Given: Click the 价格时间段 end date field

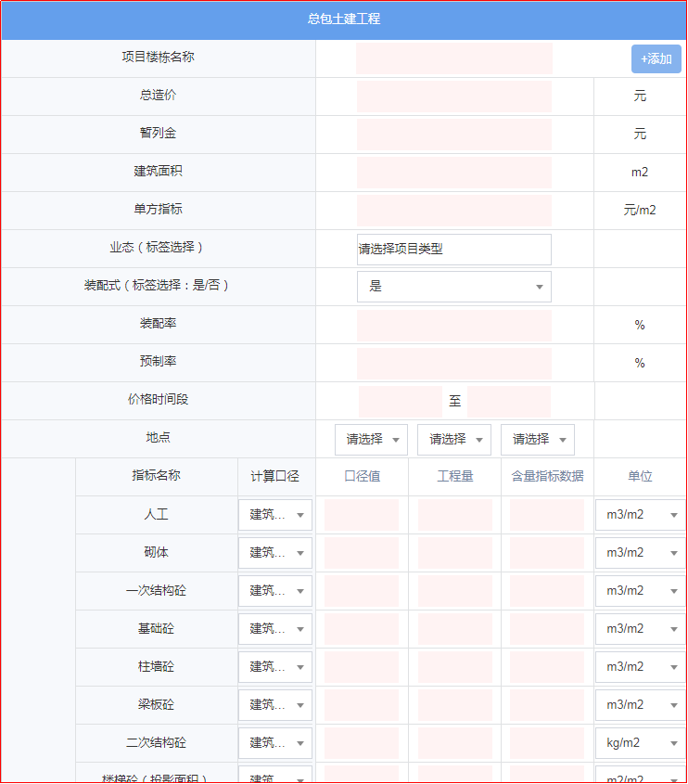Looking at the screenshot, I should point(508,402).
